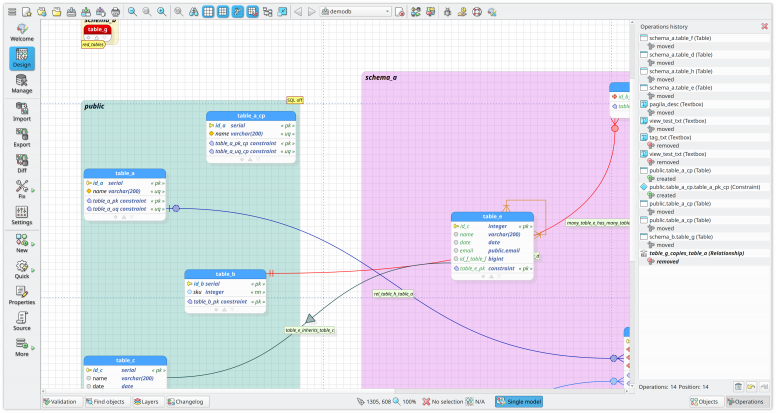Click the canvas vertical scrollbar
The width and height of the screenshot is (776, 413).
point(632,205)
